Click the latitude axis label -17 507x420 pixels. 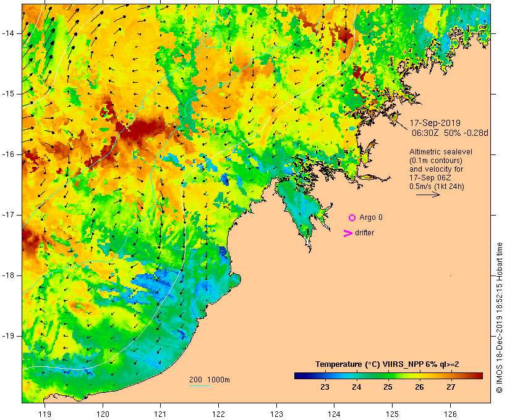pyautogui.click(x=8, y=215)
